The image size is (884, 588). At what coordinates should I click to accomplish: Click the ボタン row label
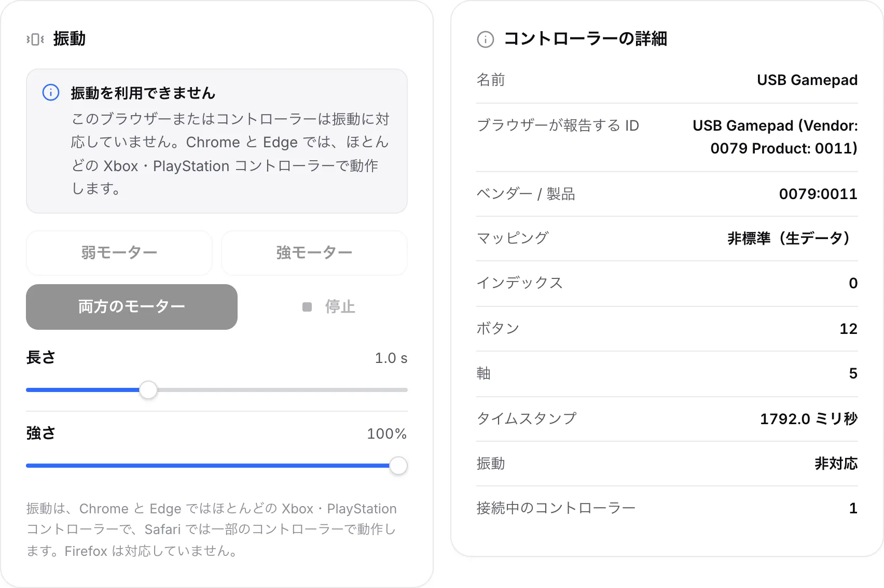tap(498, 329)
